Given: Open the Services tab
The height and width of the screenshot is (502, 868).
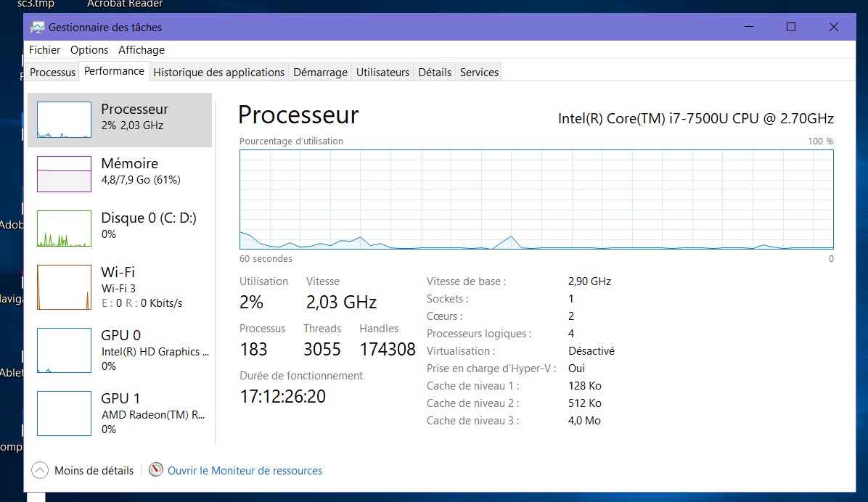Looking at the screenshot, I should [480, 72].
